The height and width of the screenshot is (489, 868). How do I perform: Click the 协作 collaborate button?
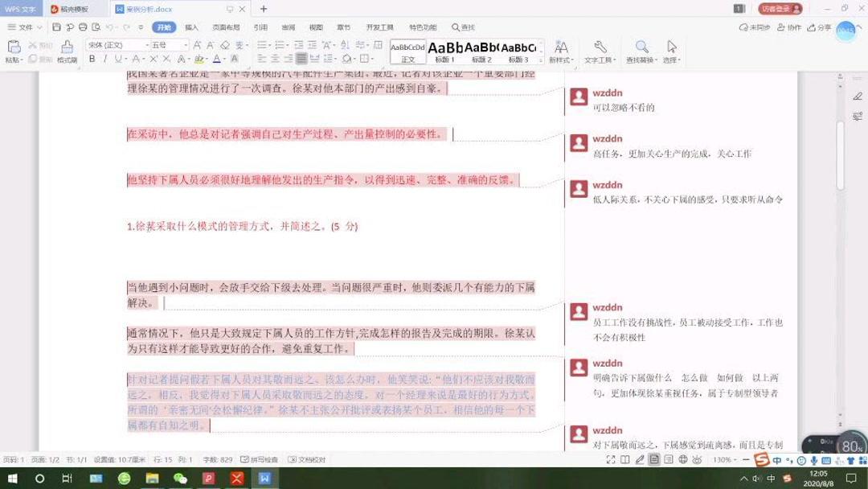click(x=790, y=27)
